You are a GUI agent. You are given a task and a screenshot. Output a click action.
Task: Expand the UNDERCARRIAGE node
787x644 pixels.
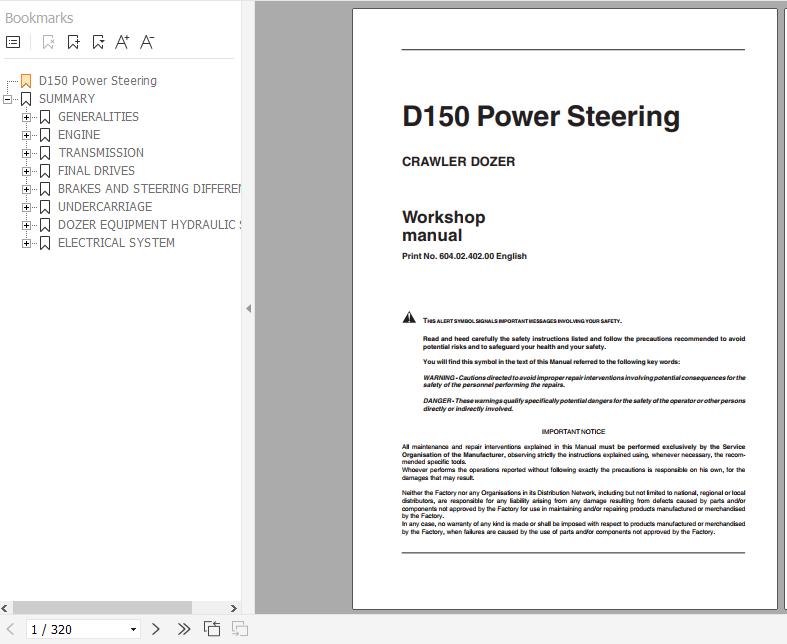pos(26,207)
